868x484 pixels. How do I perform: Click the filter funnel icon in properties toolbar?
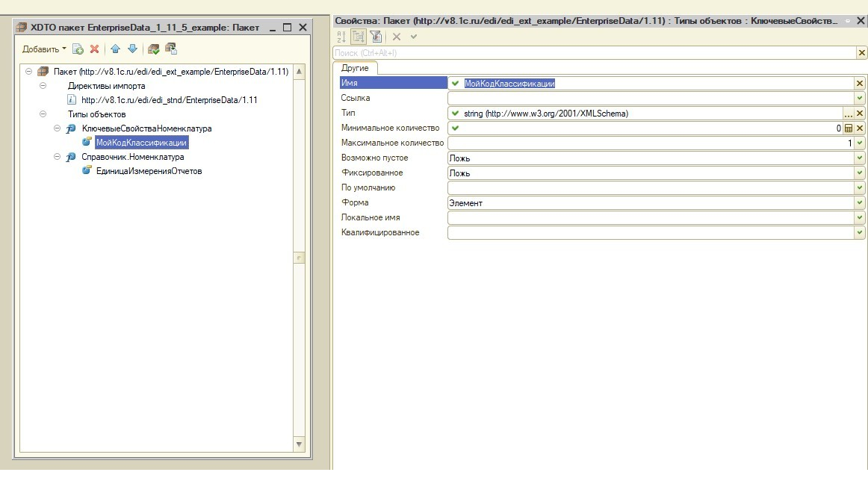(376, 36)
